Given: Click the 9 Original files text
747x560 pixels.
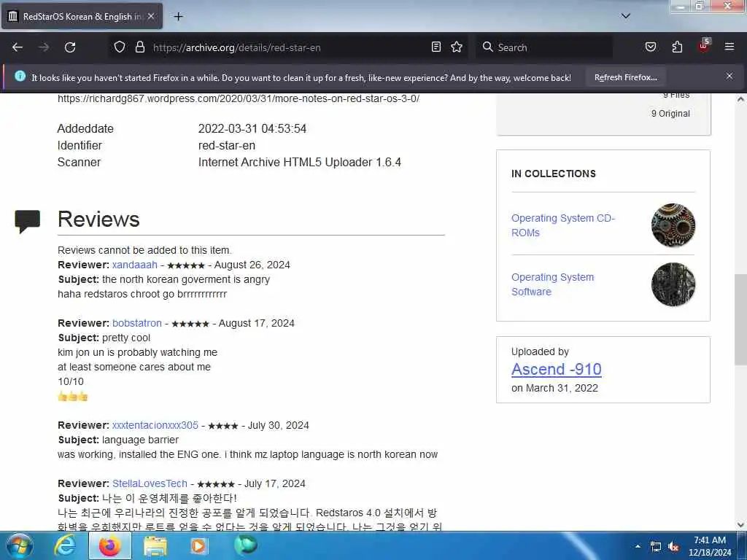Looking at the screenshot, I should coord(670,113).
